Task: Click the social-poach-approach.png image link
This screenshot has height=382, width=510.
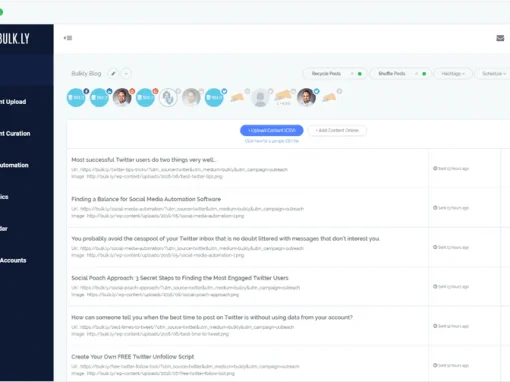Action: (x=155, y=295)
